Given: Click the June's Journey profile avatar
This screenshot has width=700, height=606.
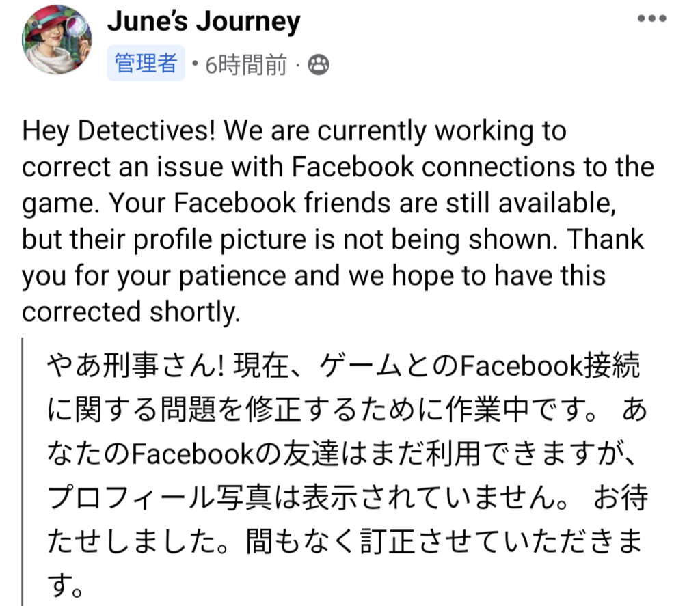Looking at the screenshot, I should [x=57, y=40].
